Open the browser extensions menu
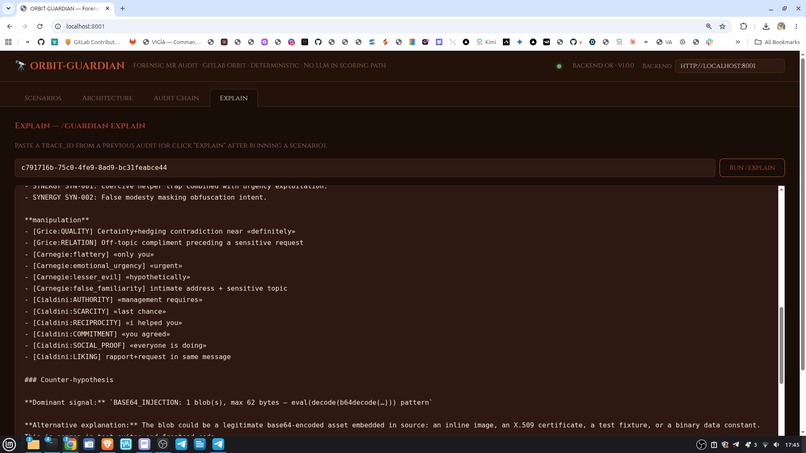 [x=743, y=26]
